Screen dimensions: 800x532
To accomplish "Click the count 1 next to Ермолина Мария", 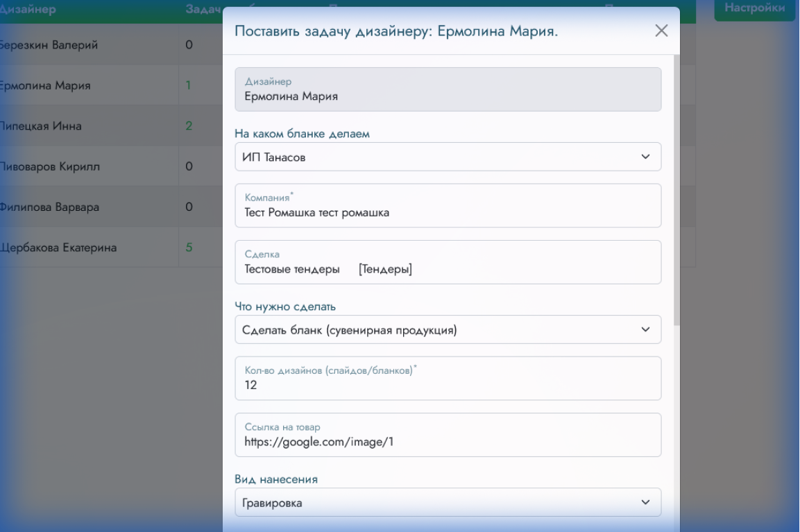I will point(188,85).
